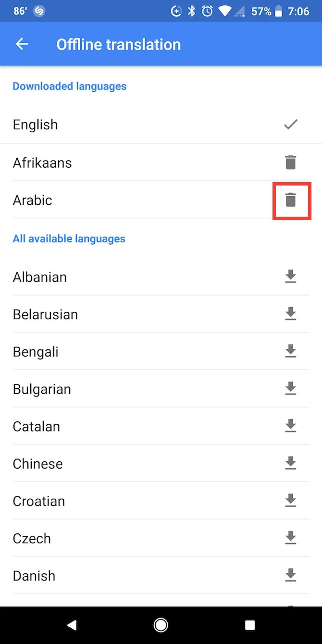Download Albanian for offline use
This screenshot has height=644, width=322.
[x=291, y=277]
